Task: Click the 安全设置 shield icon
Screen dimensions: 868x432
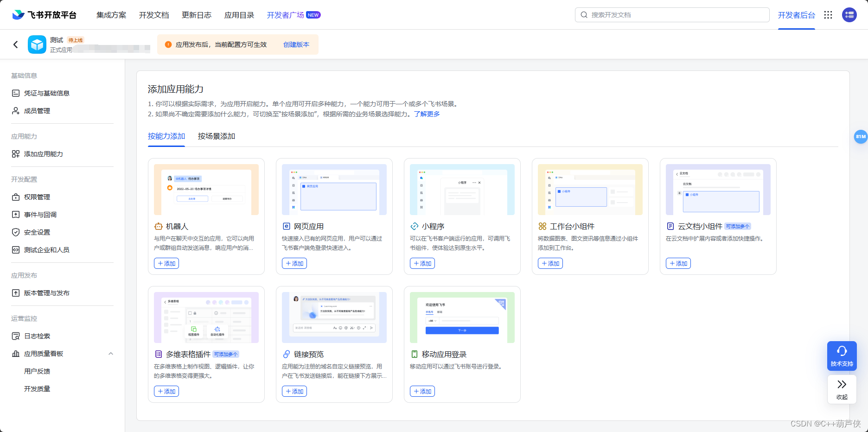Action: 16,232
